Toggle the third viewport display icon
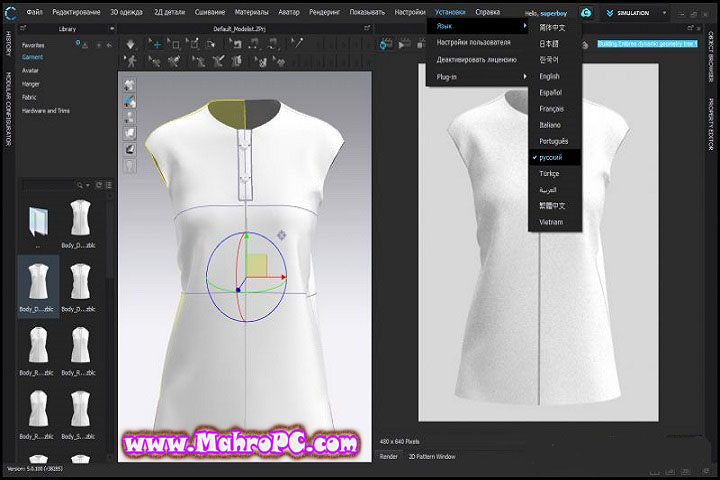The width and height of the screenshot is (720, 480). 130,117
